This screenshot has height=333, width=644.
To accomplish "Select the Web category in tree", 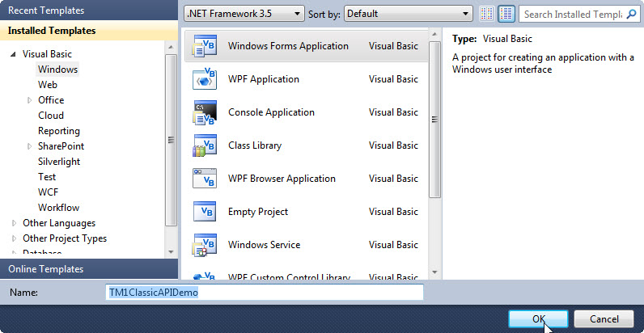I will (x=48, y=85).
